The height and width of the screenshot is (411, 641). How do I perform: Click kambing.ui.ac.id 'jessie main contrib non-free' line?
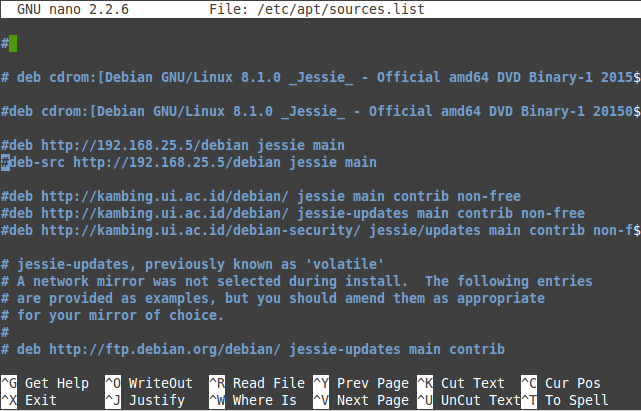pos(261,196)
